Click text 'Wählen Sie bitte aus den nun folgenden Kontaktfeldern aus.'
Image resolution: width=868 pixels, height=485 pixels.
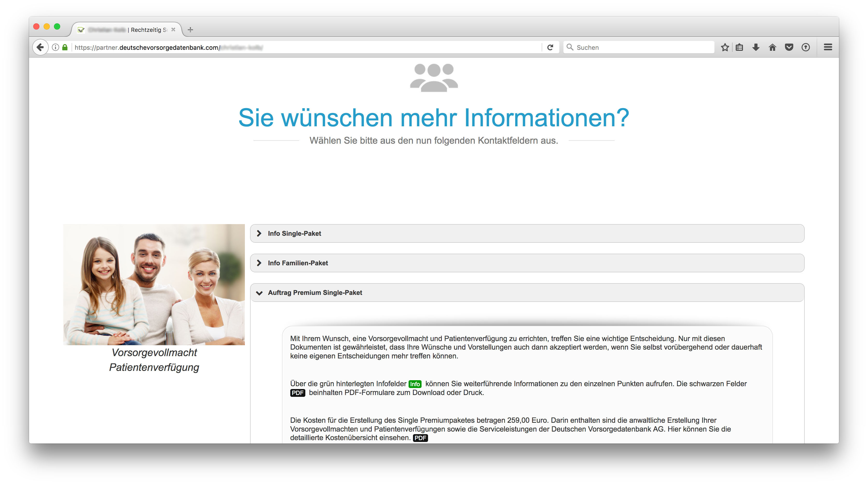coord(434,141)
